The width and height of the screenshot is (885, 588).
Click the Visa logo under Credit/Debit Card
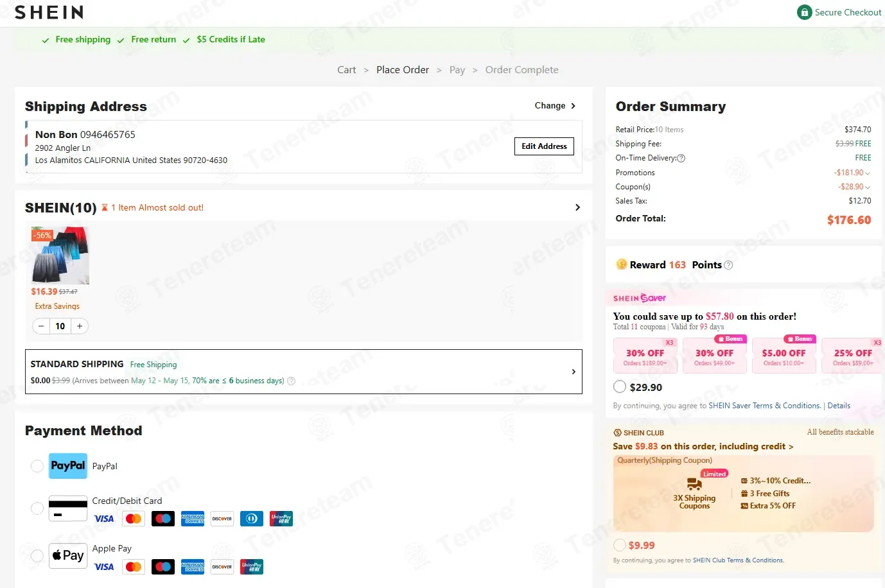tap(104, 519)
